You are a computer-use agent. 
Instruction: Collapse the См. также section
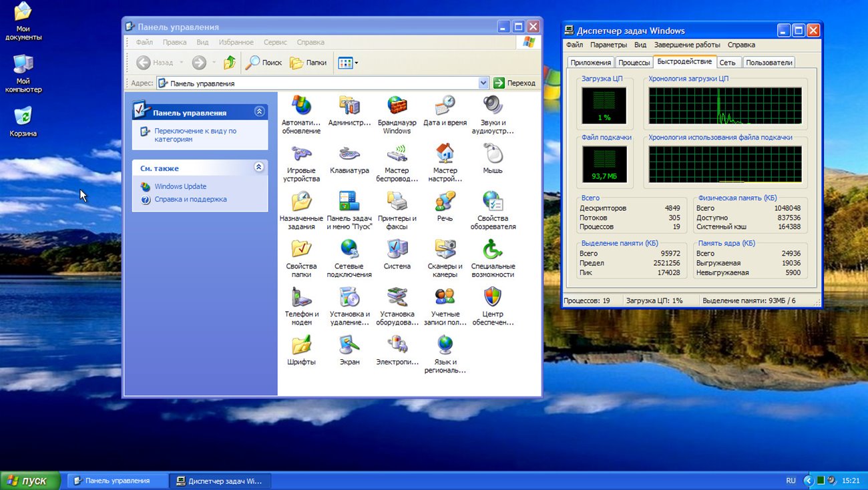pyautogui.click(x=259, y=168)
